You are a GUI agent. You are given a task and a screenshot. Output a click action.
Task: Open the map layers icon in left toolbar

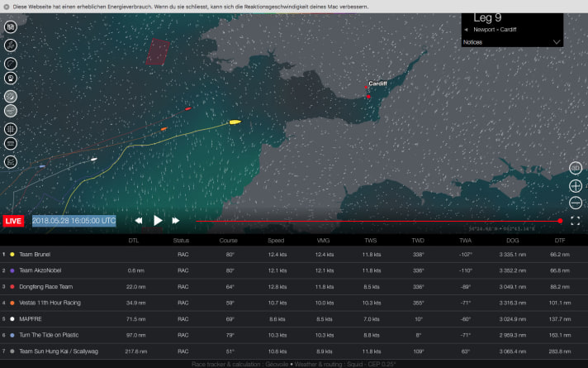click(11, 27)
